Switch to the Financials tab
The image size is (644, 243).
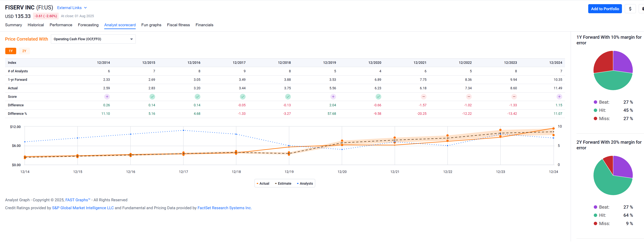(x=204, y=25)
